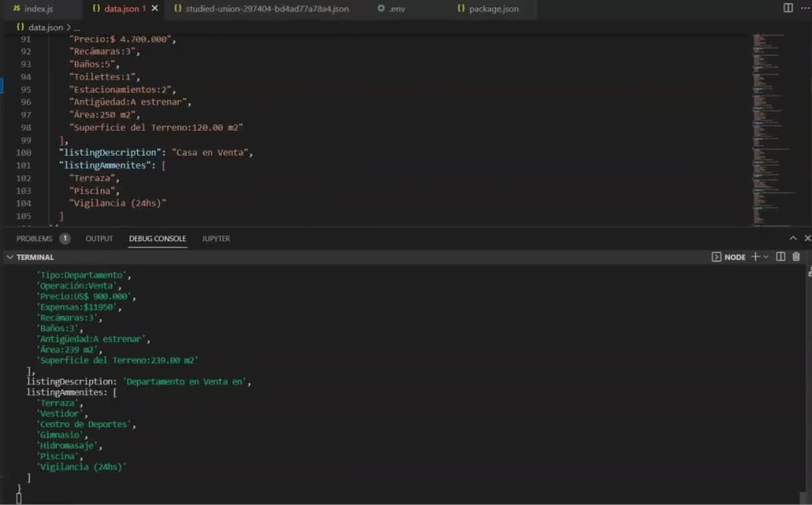Click the JSON icon on the studied-union tab
Screen dimensions: 812x505
pos(177,8)
